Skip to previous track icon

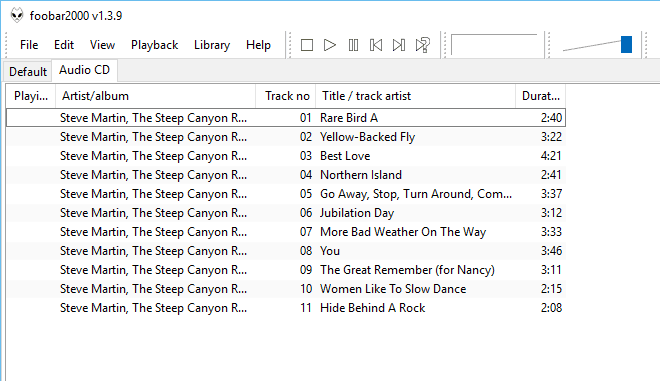click(376, 45)
